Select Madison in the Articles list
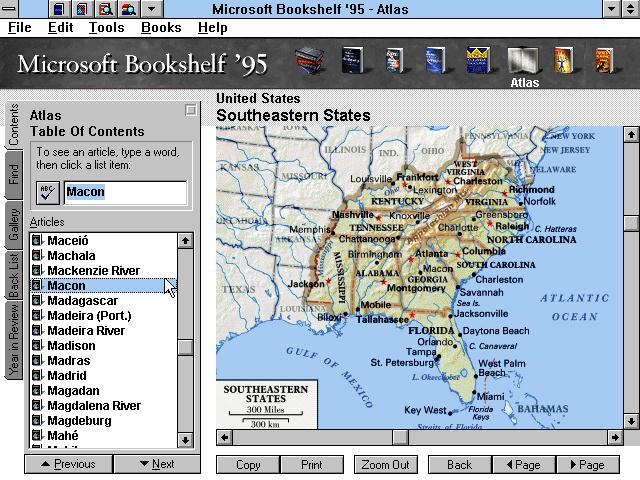The width and height of the screenshot is (640, 480). tap(104, 346)
